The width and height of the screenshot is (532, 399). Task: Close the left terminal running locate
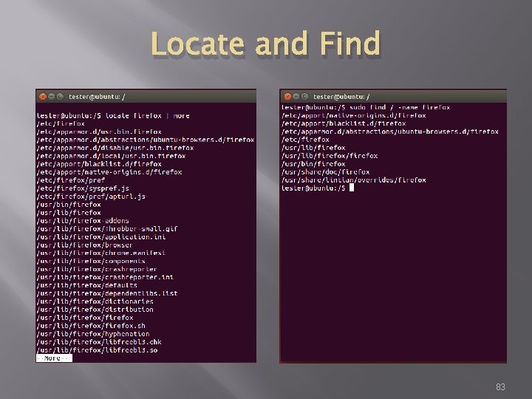pyautogui.click(x=43, y=97)
